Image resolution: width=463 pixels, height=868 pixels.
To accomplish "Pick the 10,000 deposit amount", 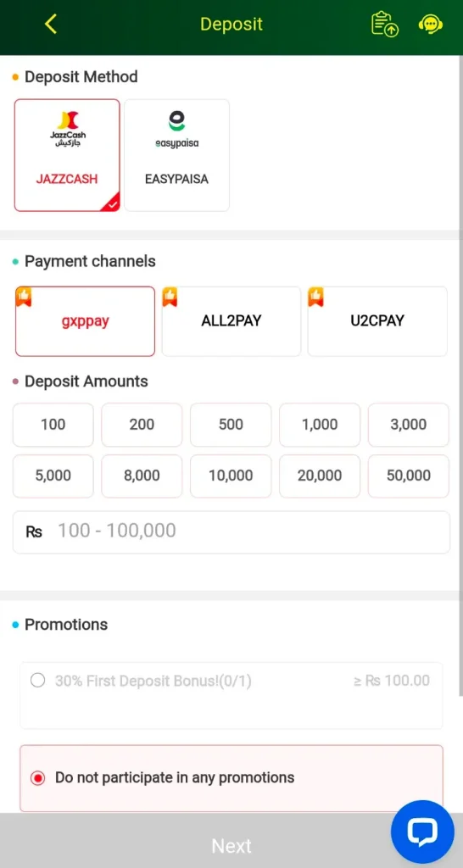I will [x=231, y=476].
